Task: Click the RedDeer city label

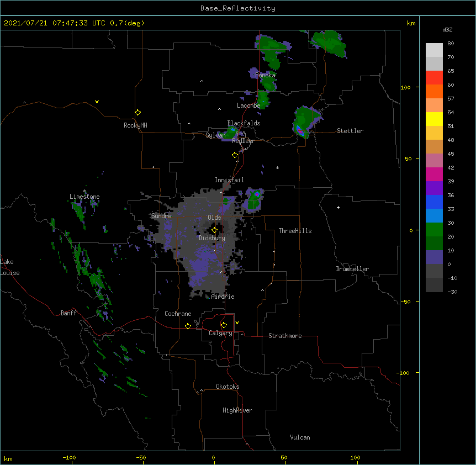Action: click(x=243, y=141)
